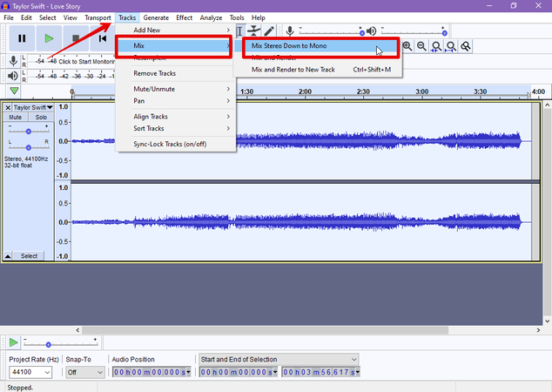This screenshot has width=552, height=392.
Task: Click the playback speaker icon in mixer toolbar
Action: 371,31
